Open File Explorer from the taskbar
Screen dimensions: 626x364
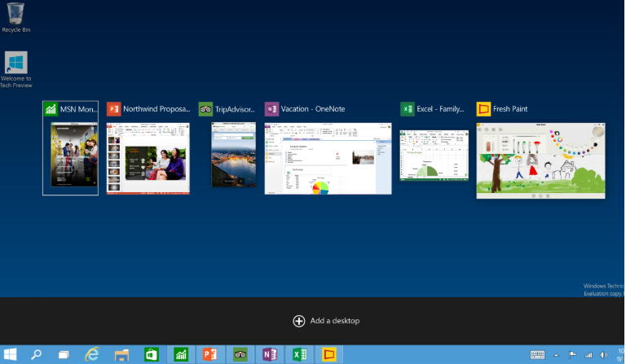tap(122, 354)
